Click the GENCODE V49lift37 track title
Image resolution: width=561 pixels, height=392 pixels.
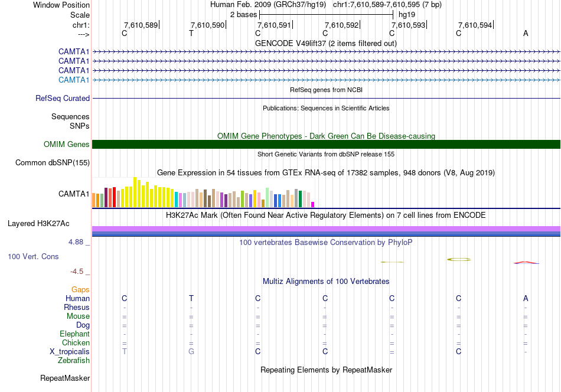[325, 43]
